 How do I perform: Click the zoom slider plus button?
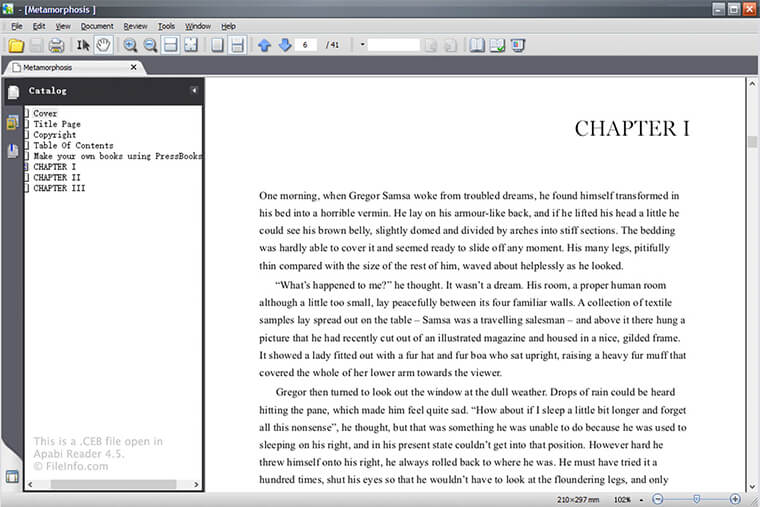point(735,498)
